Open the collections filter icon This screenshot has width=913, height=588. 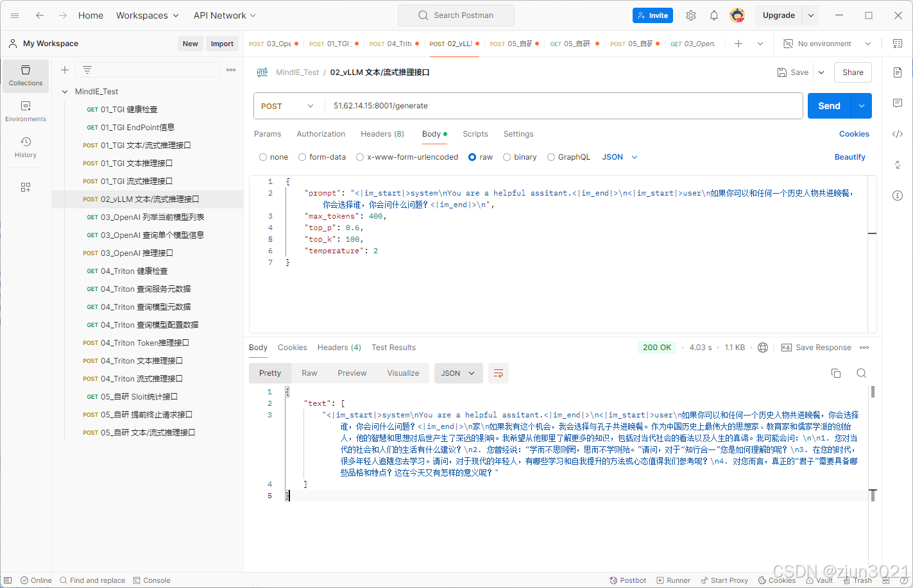[87, 70]
